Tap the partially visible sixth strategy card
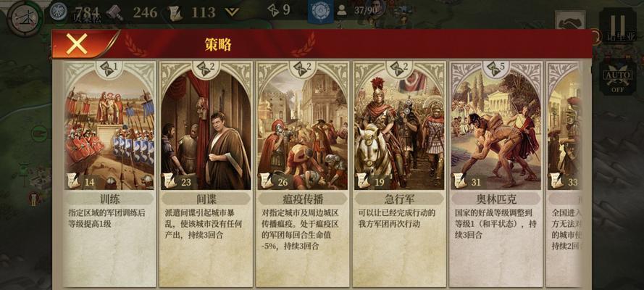 (x=564, y=174)
